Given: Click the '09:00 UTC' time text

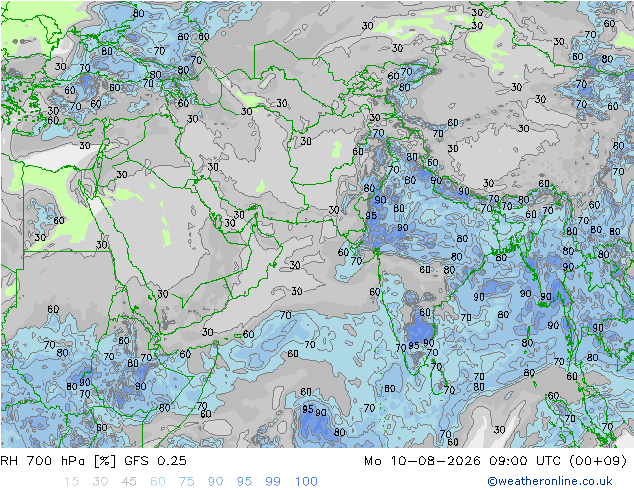Looking at the screenshot, I should (524, 461).
